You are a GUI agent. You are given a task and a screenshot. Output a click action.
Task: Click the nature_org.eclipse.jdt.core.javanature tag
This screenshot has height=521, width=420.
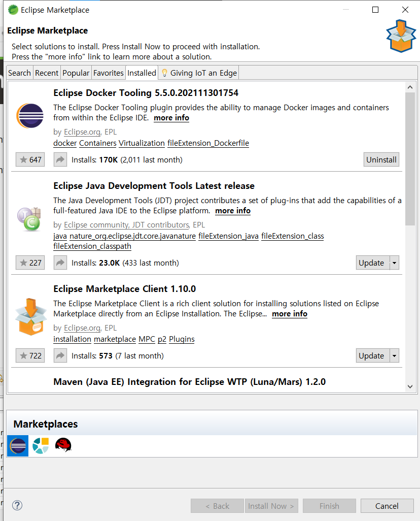[132, 236]
